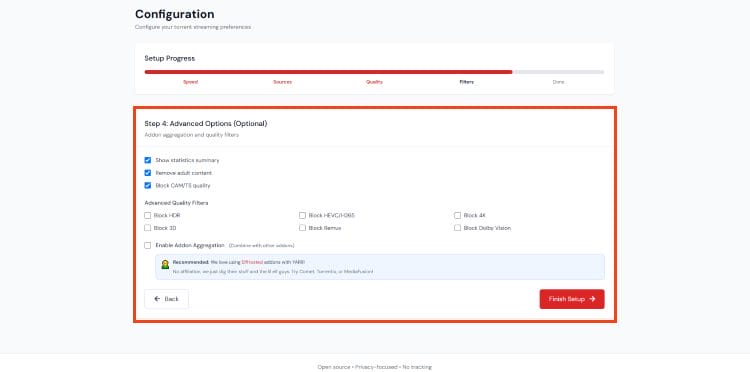Check the Block HEVC/H265 box
750x372 pixels.
pyautogui.click(x=302, y=215)
